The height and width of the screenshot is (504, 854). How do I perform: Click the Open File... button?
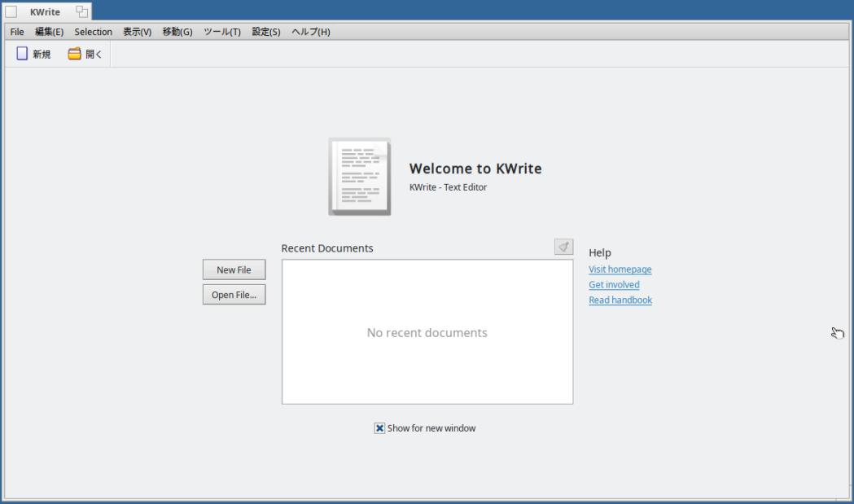coord(234,295)
